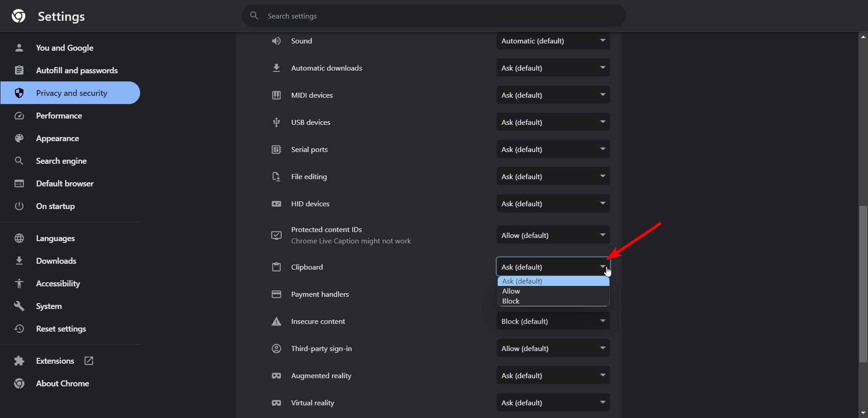Image resolution: width=868 pixels, height=418 pixels.
Task: Click the Insecure content warning icon
Action: coord(277,321)
